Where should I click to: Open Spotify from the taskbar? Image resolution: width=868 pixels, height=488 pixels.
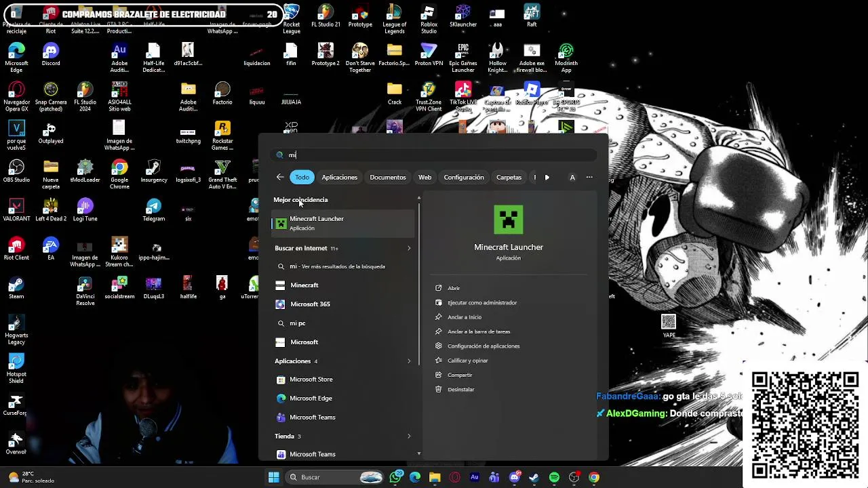pos(554,478)
